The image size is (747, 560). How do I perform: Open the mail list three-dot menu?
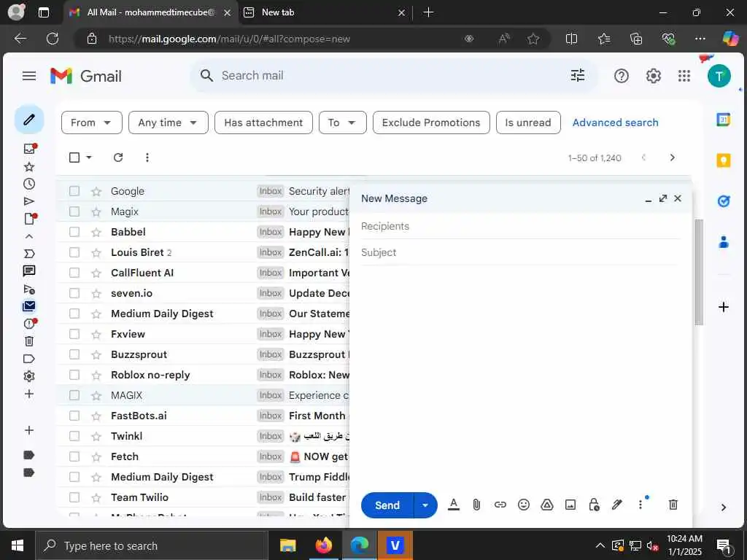147,157
